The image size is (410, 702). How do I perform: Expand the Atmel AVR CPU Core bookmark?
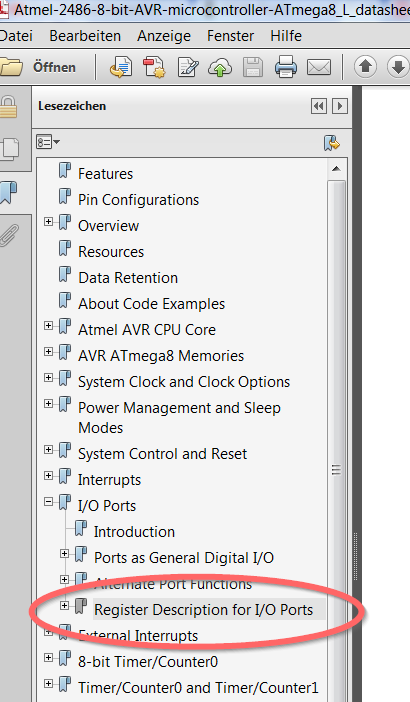coord(48,325)
